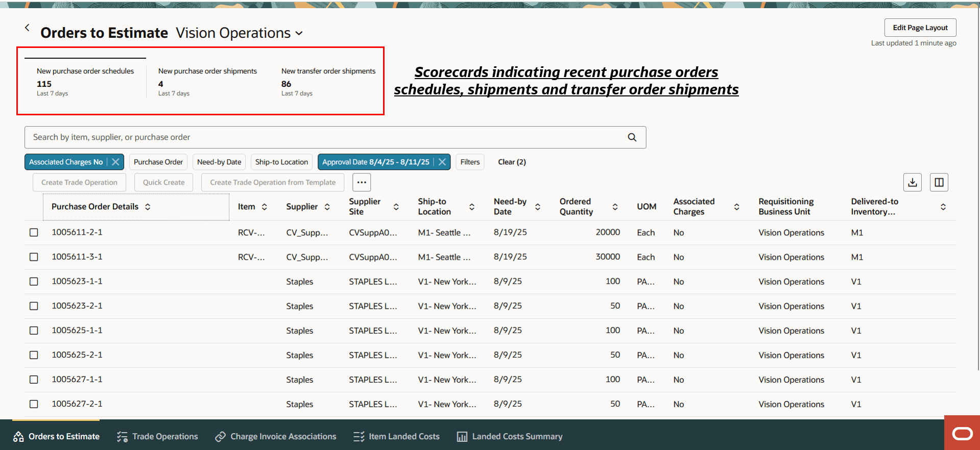Viewport: 980px width, 450px height.
Task: Remove the Associated Charges No filter
Action: (x=116, y=162)
